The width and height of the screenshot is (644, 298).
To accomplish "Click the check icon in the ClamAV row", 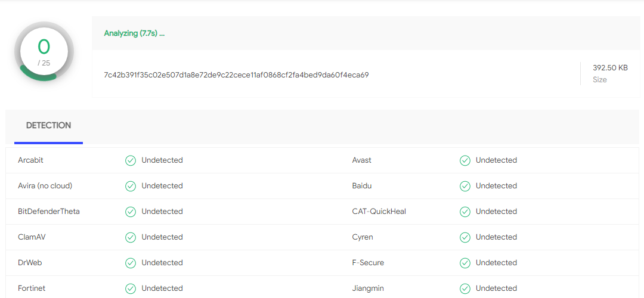I will pyautogui.click(x=131, y=237).
